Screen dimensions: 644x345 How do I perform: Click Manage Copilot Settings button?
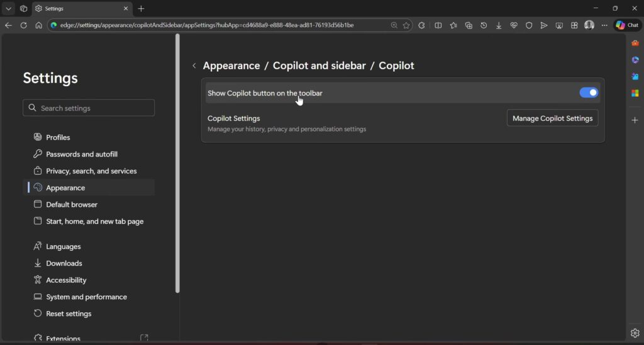[x=552, y=118]
